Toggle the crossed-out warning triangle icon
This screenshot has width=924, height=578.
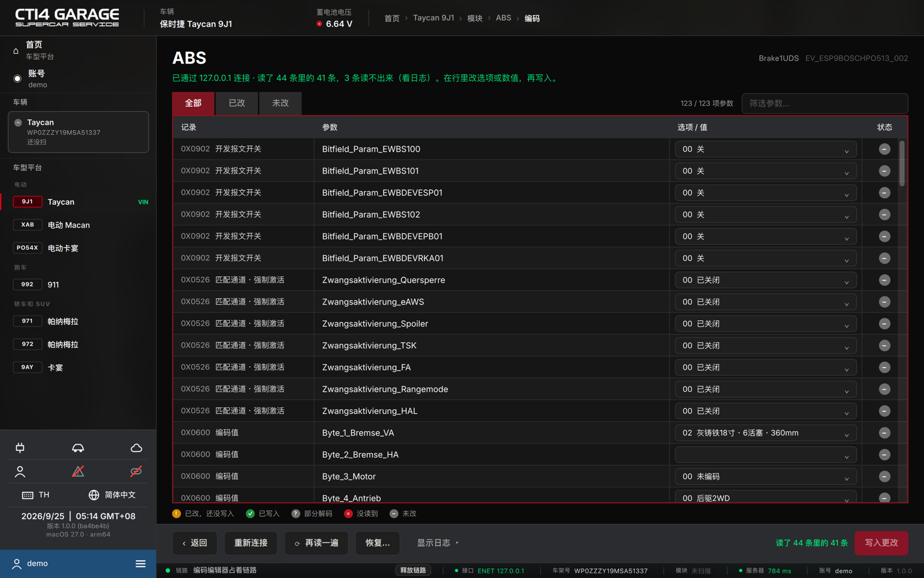[x=78, y=472]
